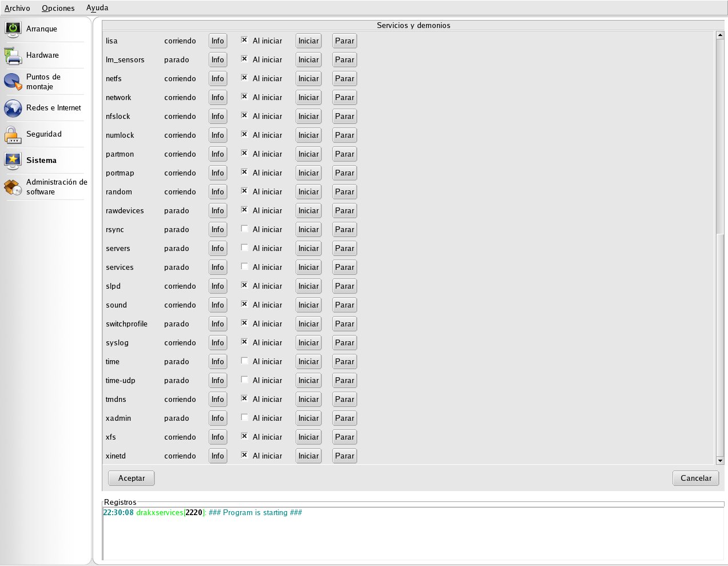Viewport: 728px width, 566px height.
Task: Enable Al iniciar for rsync
Action: pos(244,229)
